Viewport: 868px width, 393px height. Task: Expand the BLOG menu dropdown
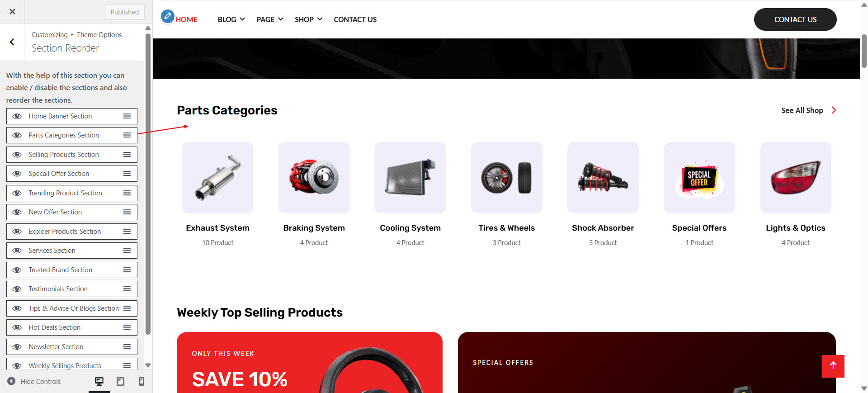point(231,19)
